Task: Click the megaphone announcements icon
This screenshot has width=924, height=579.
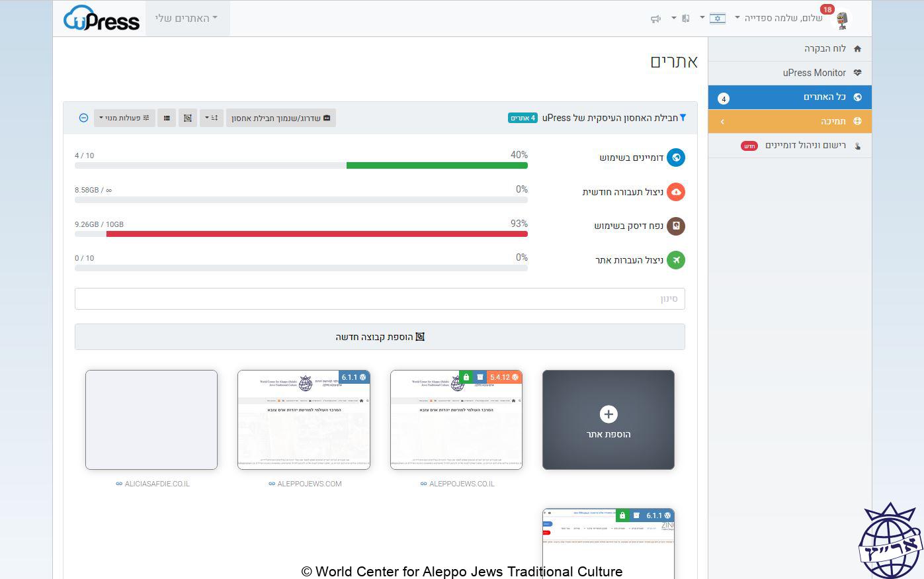Action: (655, 19)
